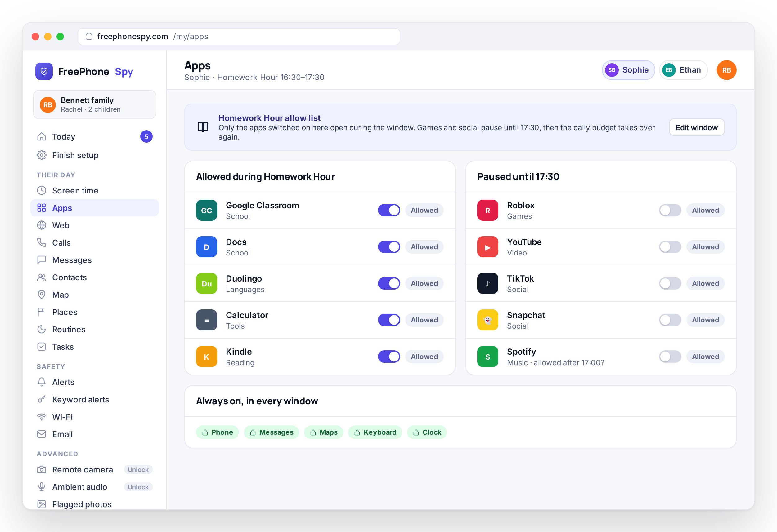Open the Messages sidebar item
The image size is (777, 532).
tap(95, 260)
